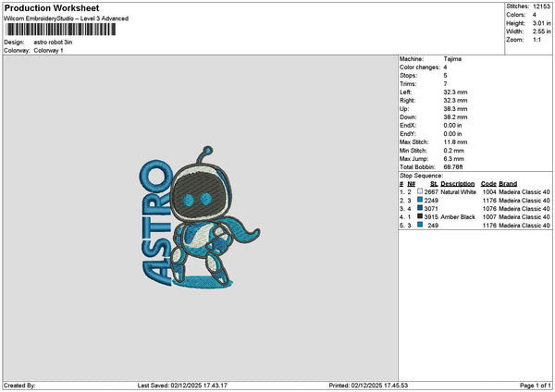
Task: Select the 'Description' column header
Action: click(x=458, y=184)
